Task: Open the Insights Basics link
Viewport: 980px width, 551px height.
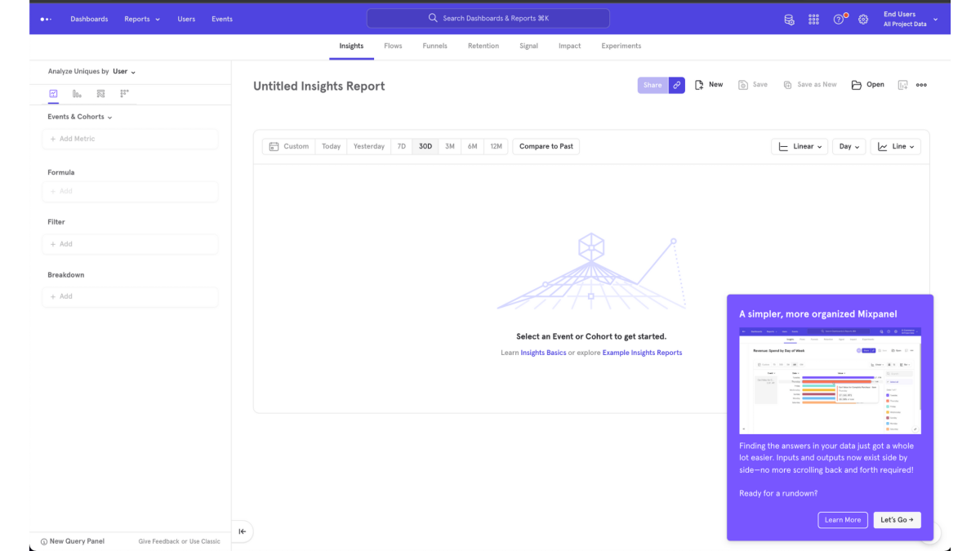Action: click(543, 353)
